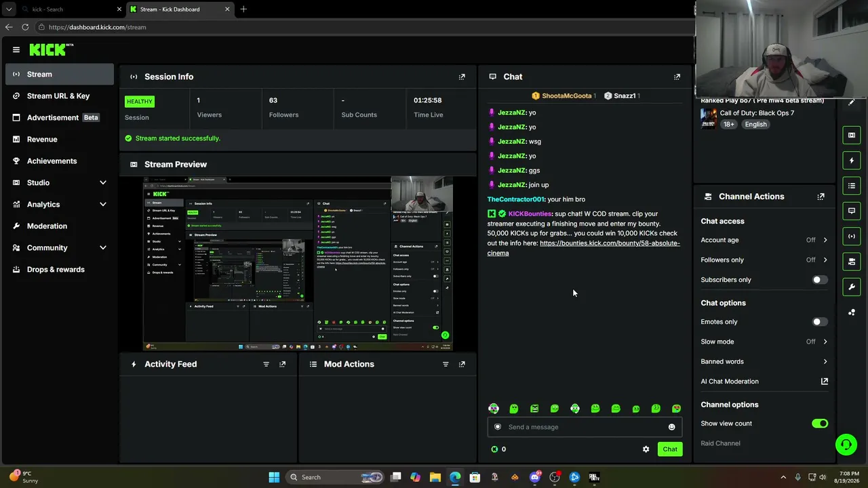The height and width of the screenshot is (488, 868).
Task: Send message with green Chat button
Action: (x=670, y=449)
